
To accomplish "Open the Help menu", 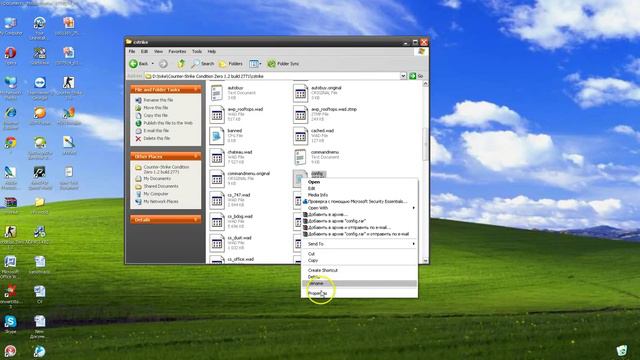I will pos(211,51).
